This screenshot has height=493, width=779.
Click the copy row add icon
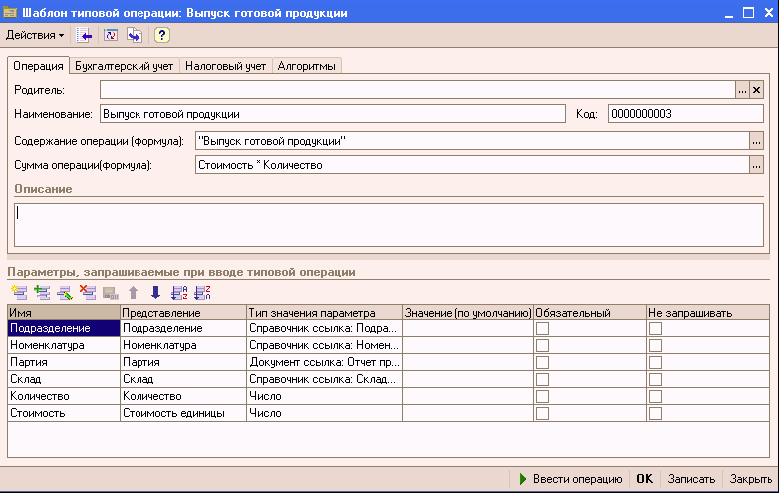coord(40,293)
